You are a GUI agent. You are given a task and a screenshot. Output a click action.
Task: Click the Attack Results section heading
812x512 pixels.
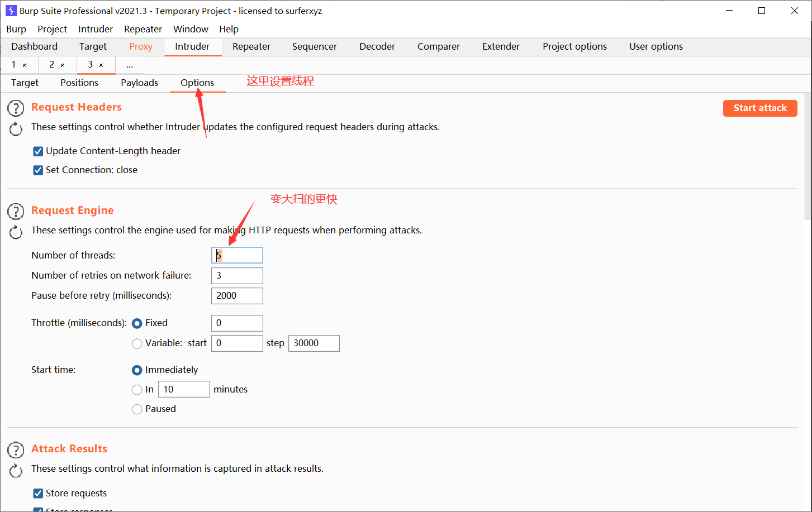point(69,449)
